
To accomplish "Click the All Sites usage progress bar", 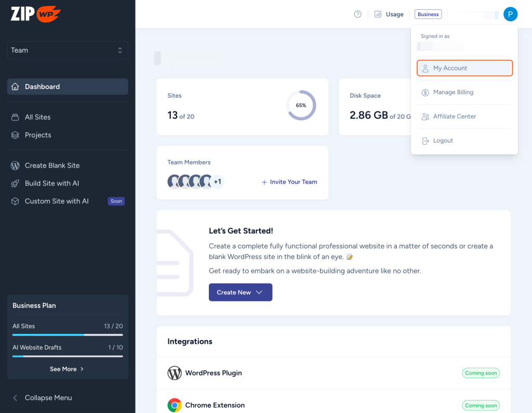I will coord(68,335).
